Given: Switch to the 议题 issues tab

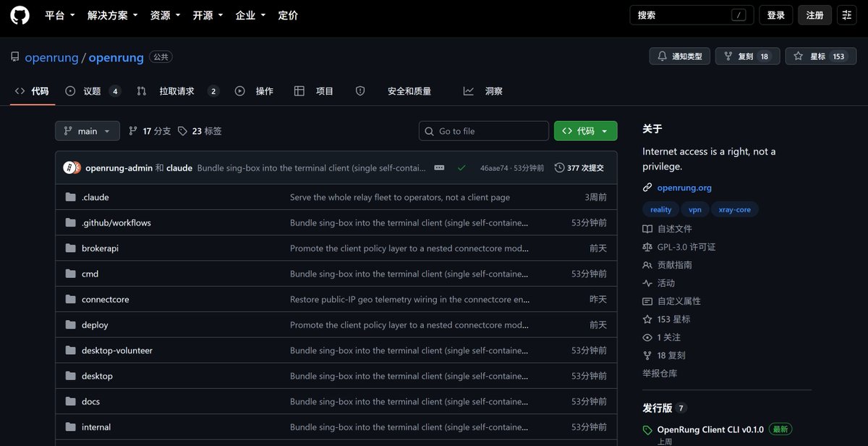Looking at the screenshot, I should (x=93, y=91).
